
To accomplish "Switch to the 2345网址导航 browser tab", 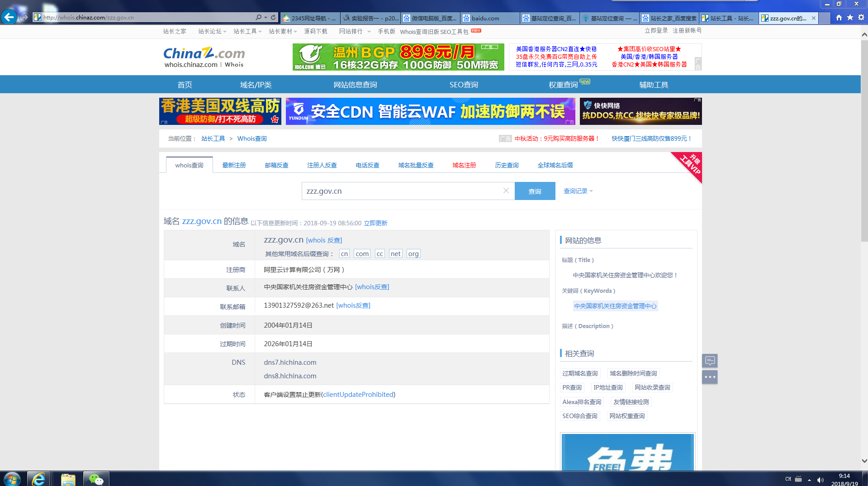I will click(310, 18).
